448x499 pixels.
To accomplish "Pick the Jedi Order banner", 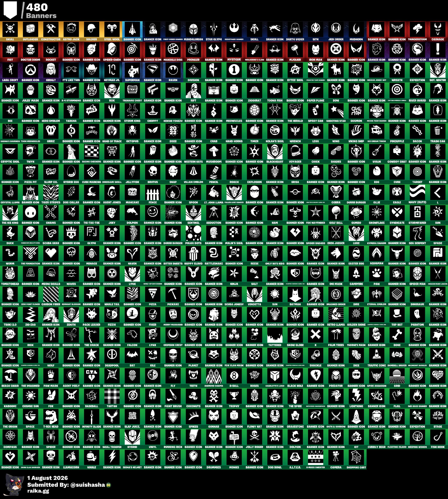I will pyautogui.click(x=336, y=31).
